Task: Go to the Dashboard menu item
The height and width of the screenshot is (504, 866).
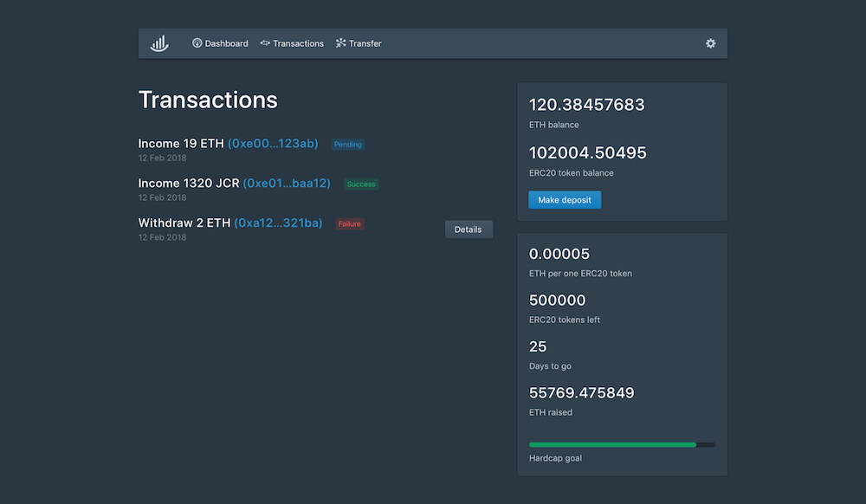Action: click(x=220, y=43)
